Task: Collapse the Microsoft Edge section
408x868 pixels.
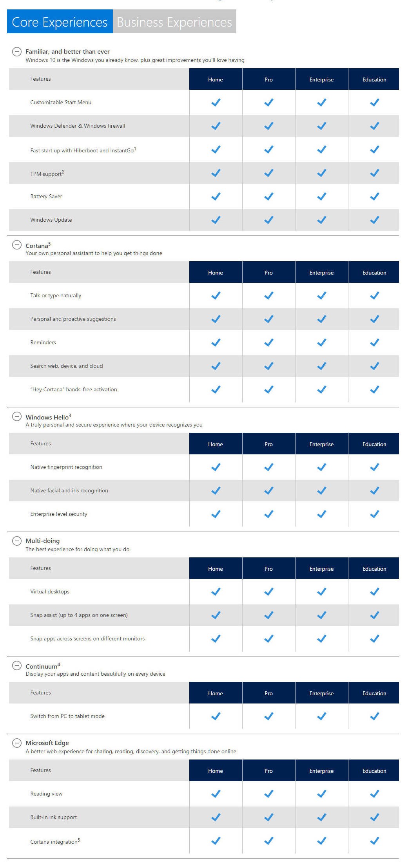Action: (16, 743)
